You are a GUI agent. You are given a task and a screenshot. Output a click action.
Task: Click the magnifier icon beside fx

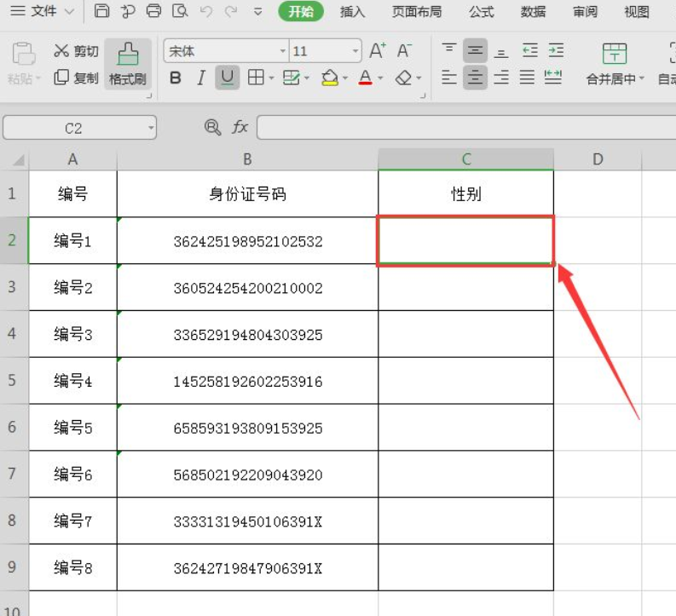point(212,127)
